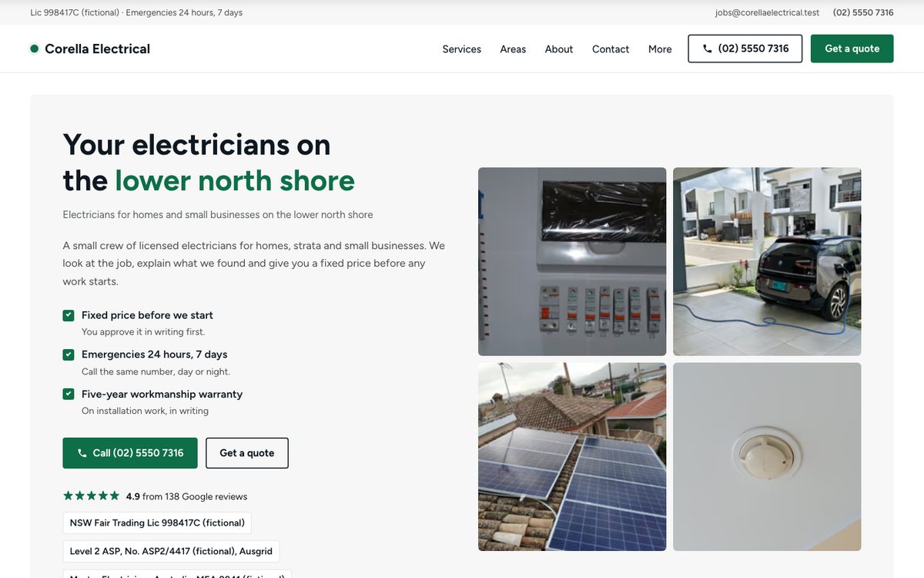Click the jobs@corellaelectrical.test email link

[767, 12]
